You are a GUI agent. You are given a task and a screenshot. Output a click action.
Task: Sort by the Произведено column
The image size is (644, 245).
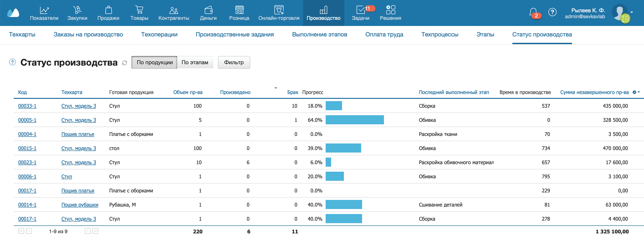pyautogui.click(x=235, y=92)
